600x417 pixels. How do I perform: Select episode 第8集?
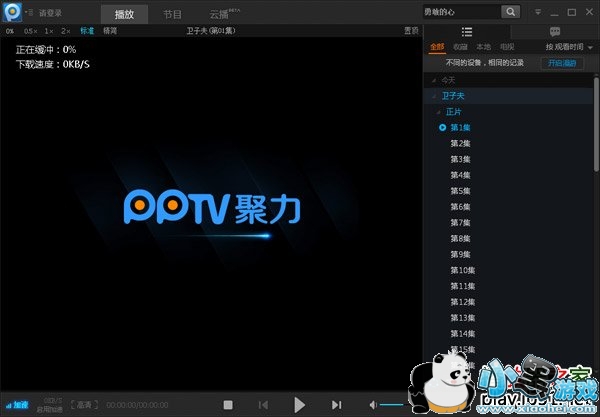tap(460, 239)
